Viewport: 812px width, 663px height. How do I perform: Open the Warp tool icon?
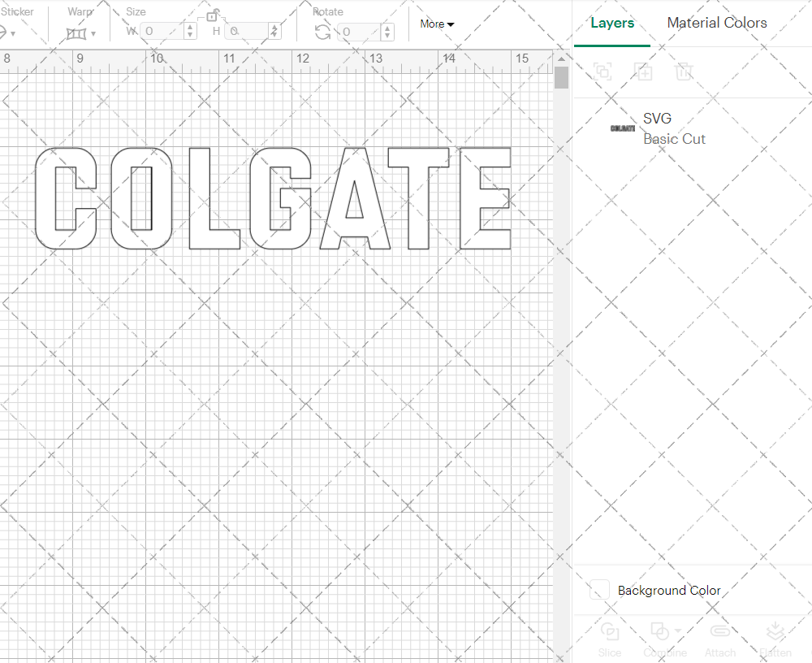[76, 33]
